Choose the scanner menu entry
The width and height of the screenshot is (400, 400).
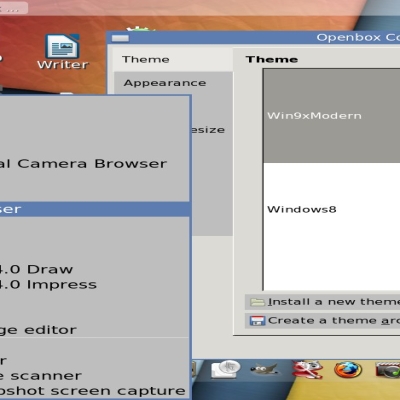pos(95,376)
